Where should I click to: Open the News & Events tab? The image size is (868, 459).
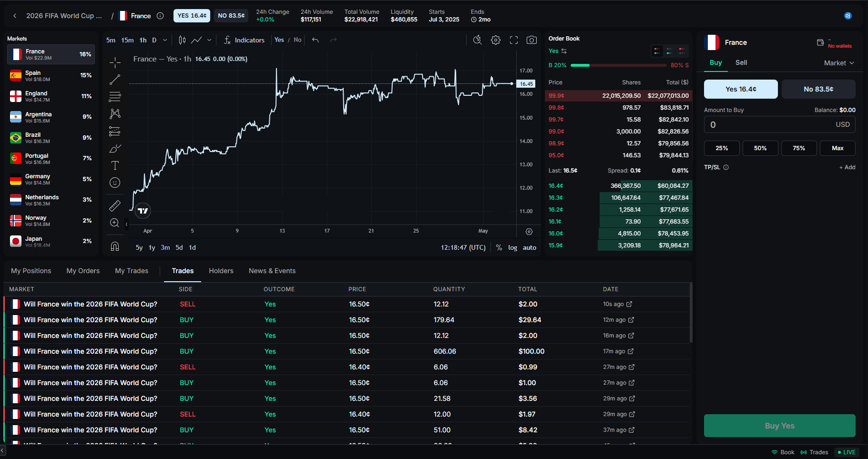pyautogui.click(x=272, y=271)
